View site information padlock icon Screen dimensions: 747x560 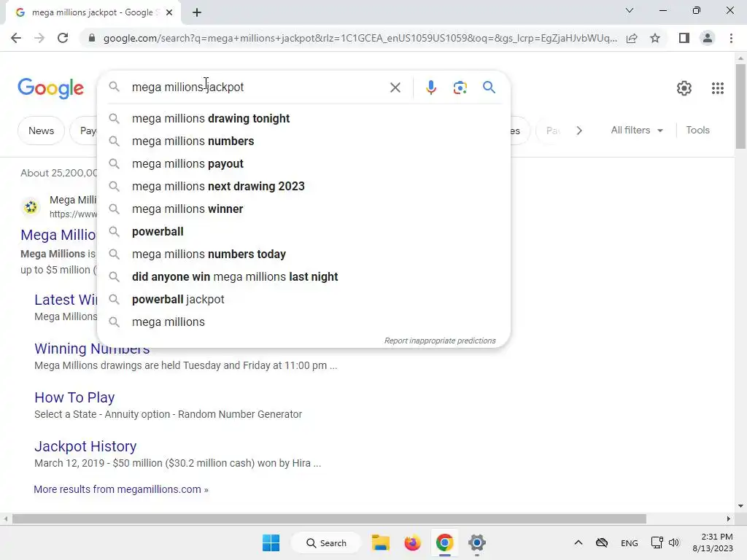coord(92,38)
